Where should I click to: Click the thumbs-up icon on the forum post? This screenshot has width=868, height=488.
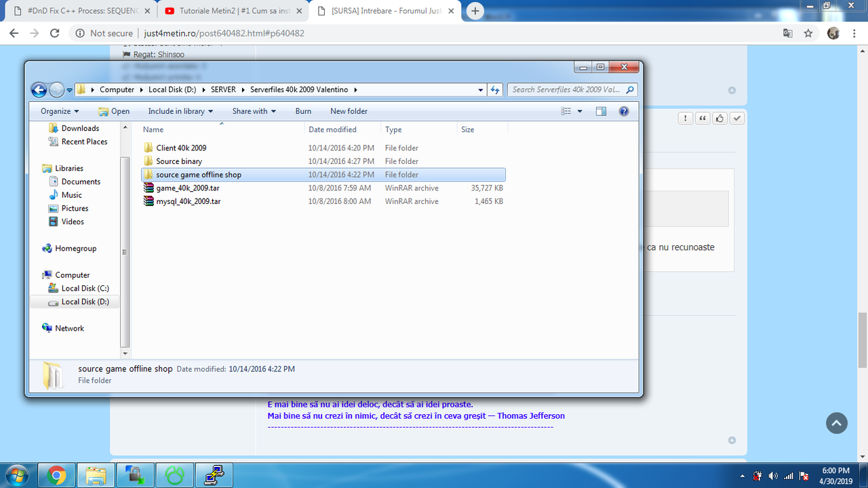[x=720, y=119]
